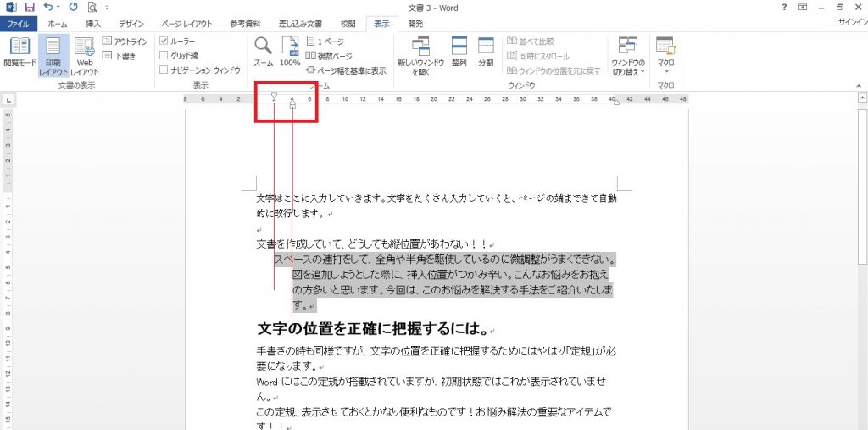
Task: Open Undo history dropdown arrow
Action: [x=58, y=7]
